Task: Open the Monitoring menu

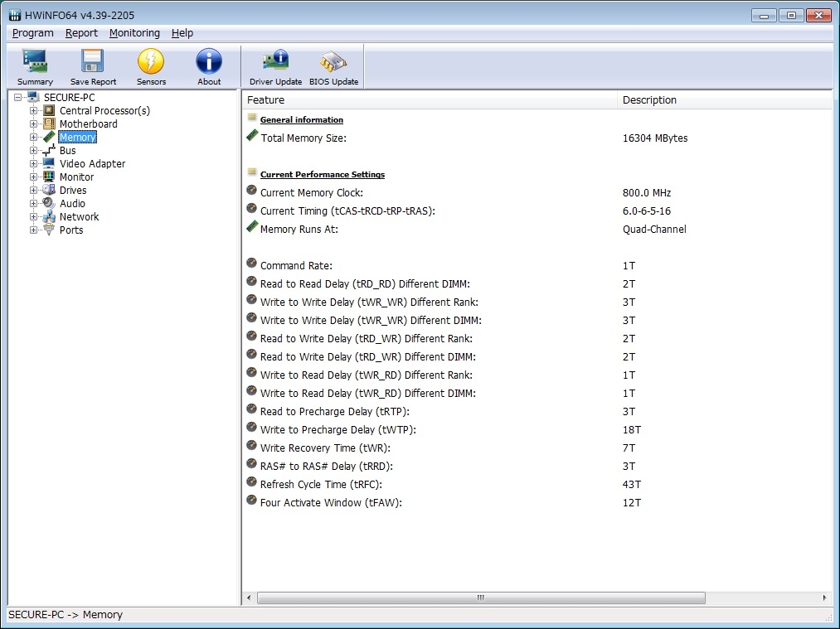Action: tap(134, 33)
